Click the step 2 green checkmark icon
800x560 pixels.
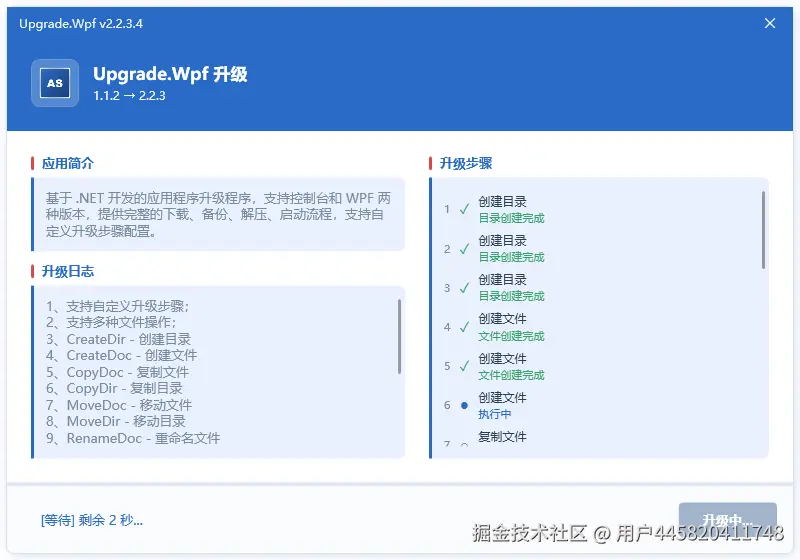click(x=464, y=248)
